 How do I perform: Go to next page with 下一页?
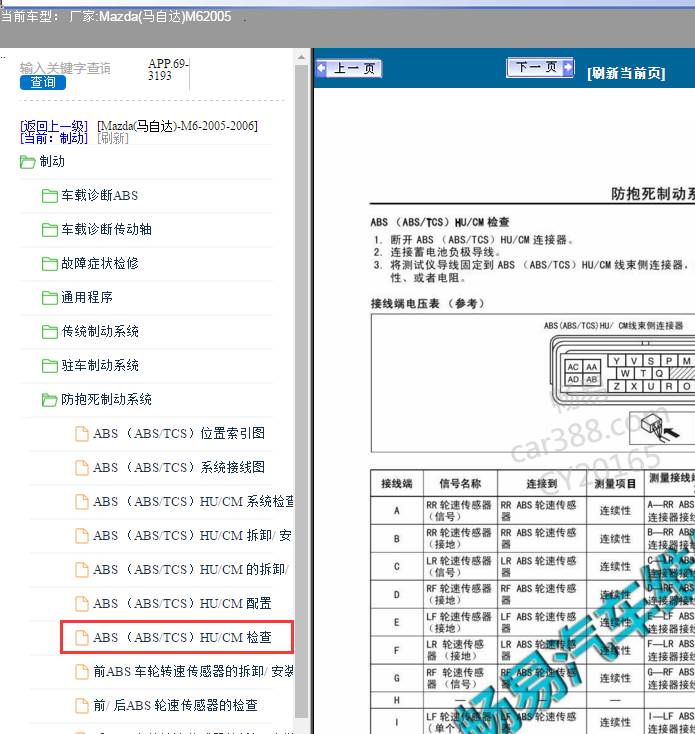[x=540, y=67]
